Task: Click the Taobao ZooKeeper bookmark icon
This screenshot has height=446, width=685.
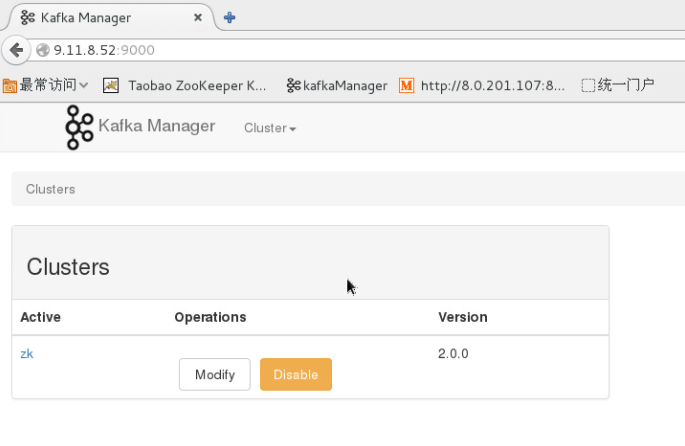Action: (111, 85)
